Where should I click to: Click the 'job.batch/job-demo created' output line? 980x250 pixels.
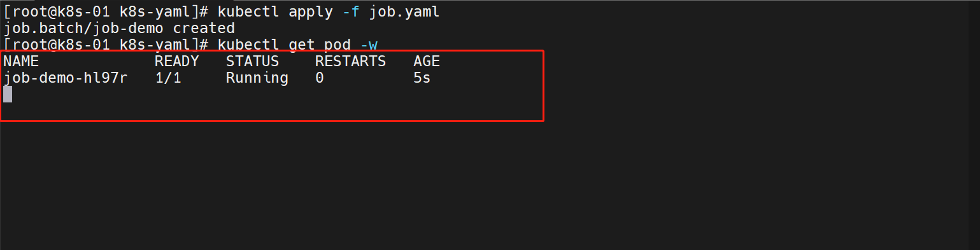(119, 29)
